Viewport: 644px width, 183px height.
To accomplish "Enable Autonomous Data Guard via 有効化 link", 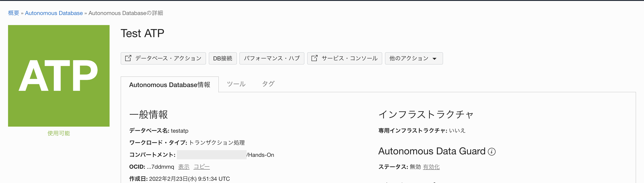I will [431, 167].
